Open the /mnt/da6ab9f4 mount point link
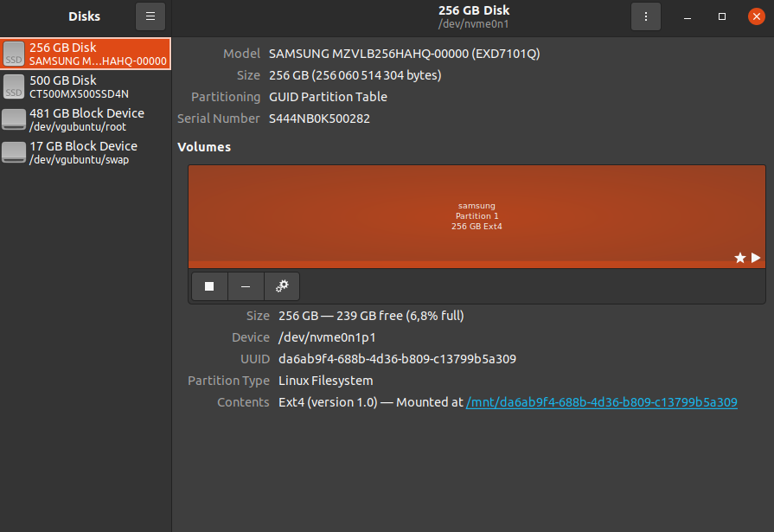 601,402
